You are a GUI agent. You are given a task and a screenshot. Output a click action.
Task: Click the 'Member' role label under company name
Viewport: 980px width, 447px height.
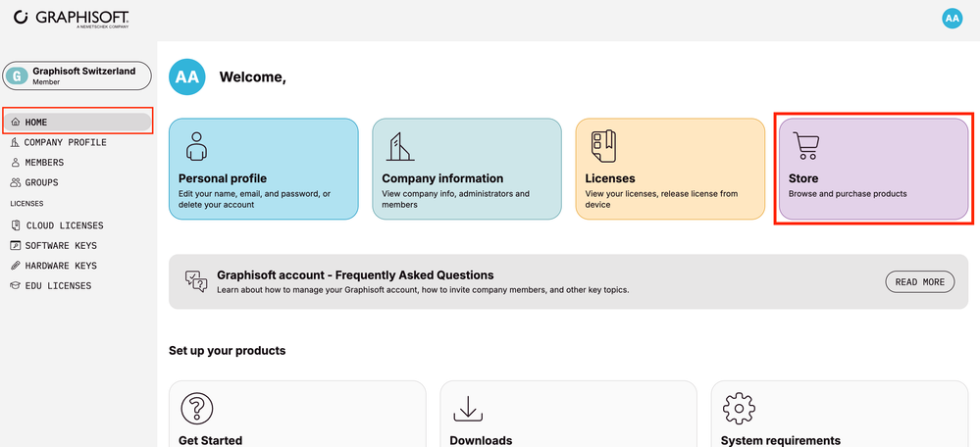[46, 81]
